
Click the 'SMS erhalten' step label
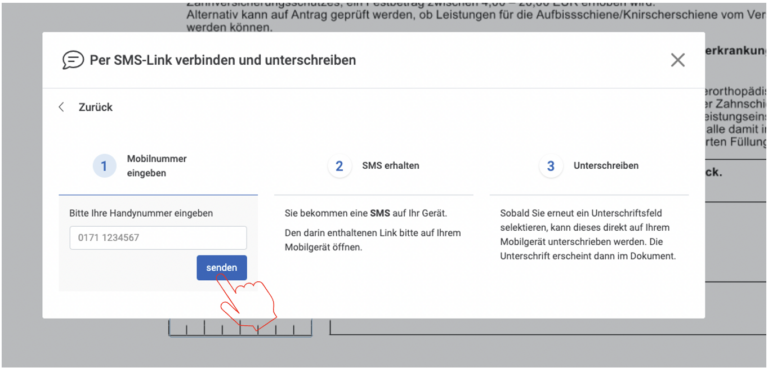[391, 166]
